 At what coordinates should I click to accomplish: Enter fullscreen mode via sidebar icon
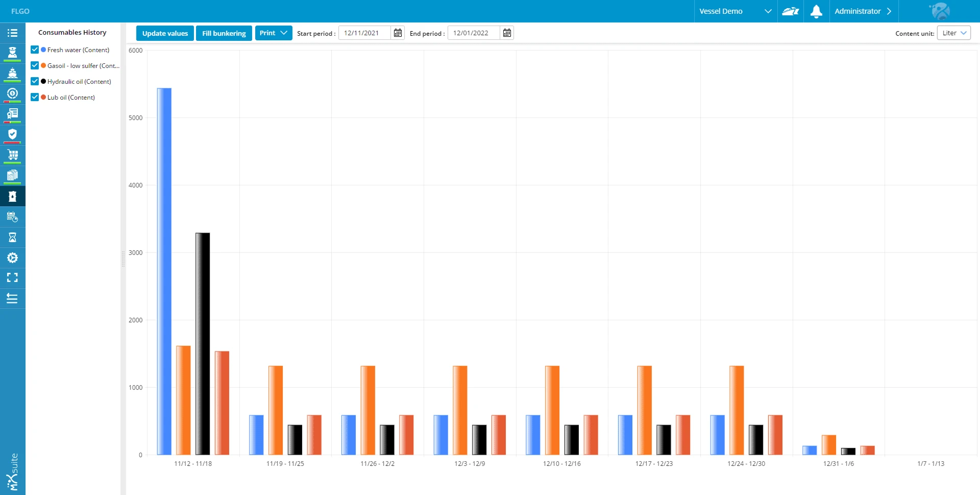[x=13, y=277]
